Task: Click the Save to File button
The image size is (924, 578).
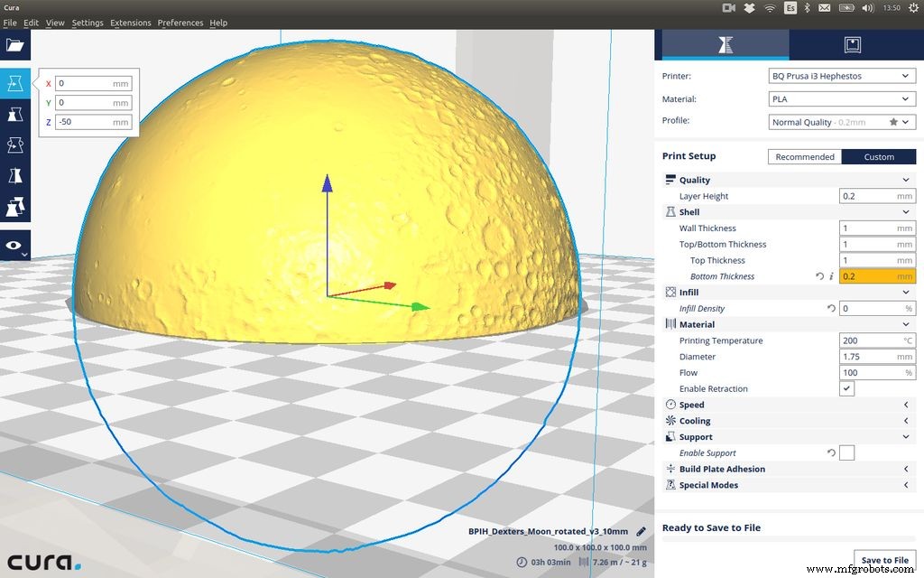Action: (883, 560)
